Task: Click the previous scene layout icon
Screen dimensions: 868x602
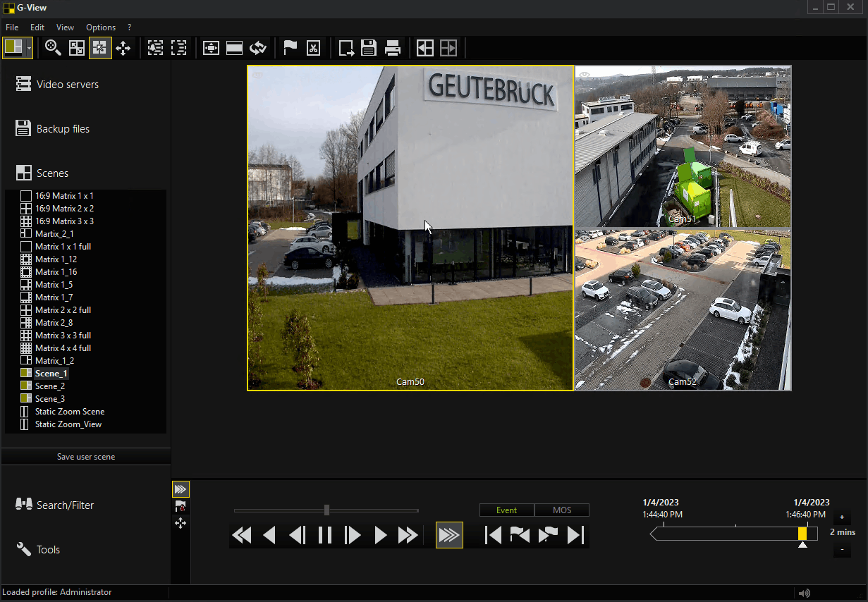Action: tap(424, 48)
